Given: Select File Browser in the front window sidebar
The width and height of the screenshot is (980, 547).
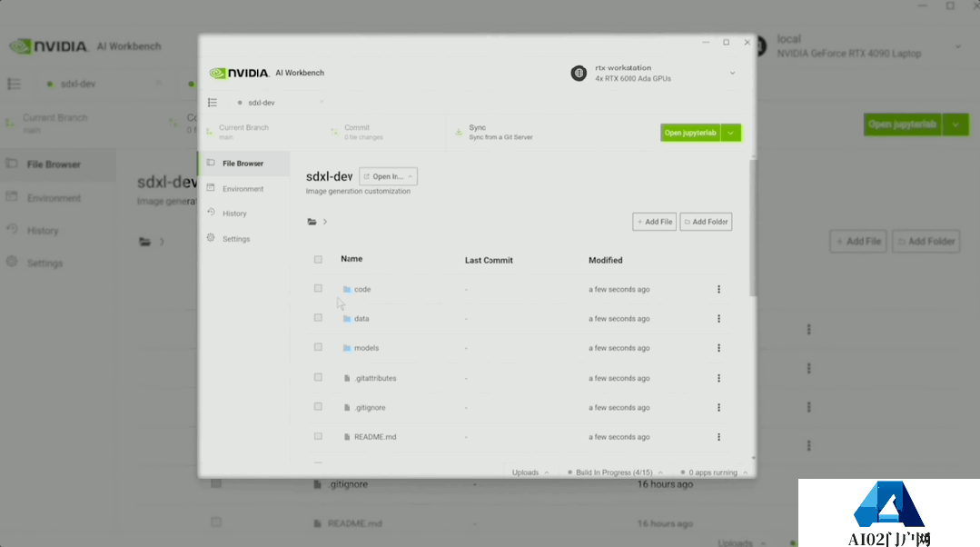Looking at the screenshot, I should point(243,164).
